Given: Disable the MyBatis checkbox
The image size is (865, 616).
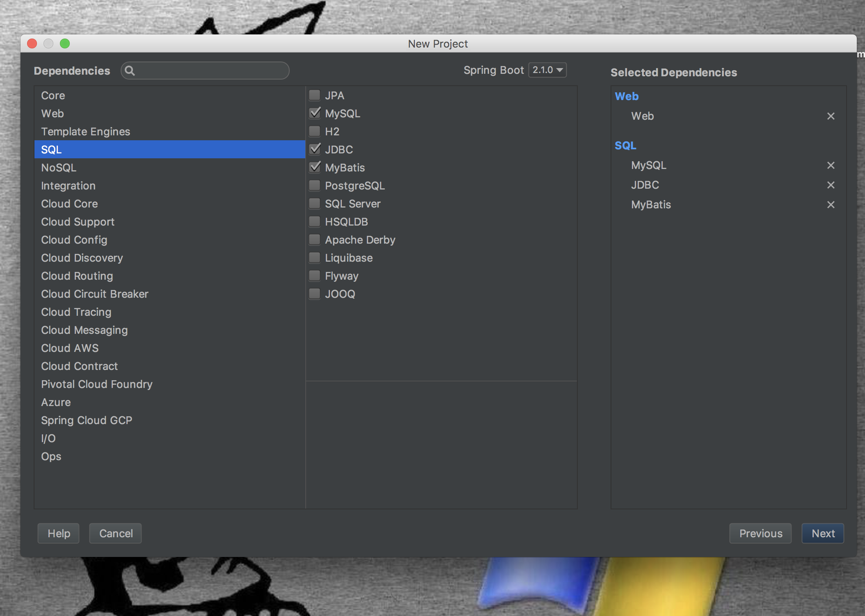Looking at the screenshot, I should [315, 167].
